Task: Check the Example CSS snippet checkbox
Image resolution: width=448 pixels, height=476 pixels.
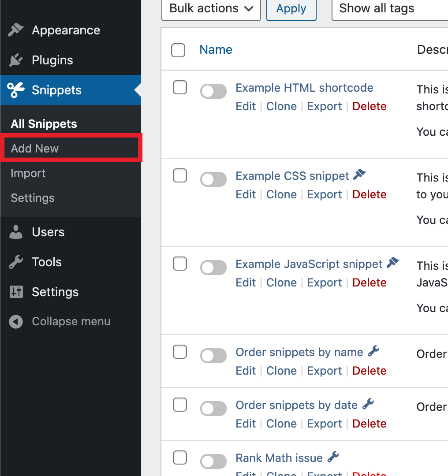Action: coord(180,175)
